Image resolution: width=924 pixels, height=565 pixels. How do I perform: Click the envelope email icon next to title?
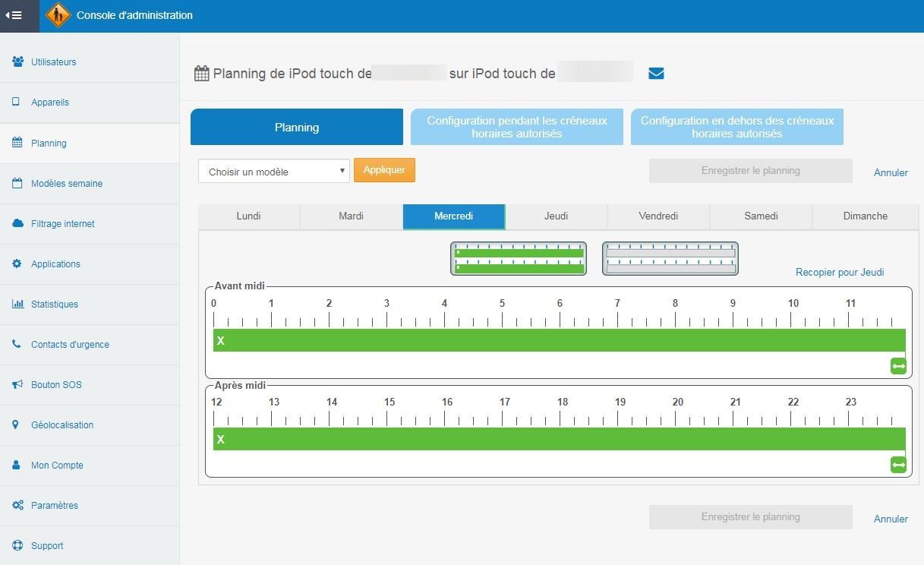point(656,74)
